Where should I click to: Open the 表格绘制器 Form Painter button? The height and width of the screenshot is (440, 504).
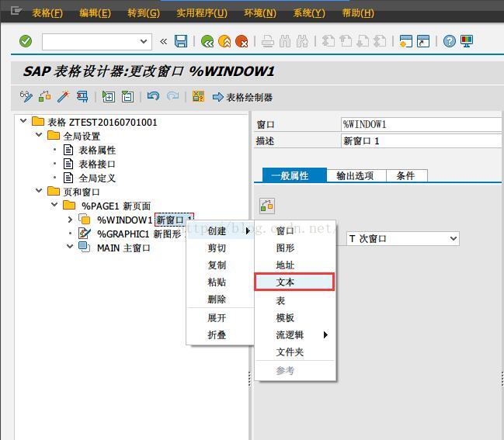pos(242,97)
